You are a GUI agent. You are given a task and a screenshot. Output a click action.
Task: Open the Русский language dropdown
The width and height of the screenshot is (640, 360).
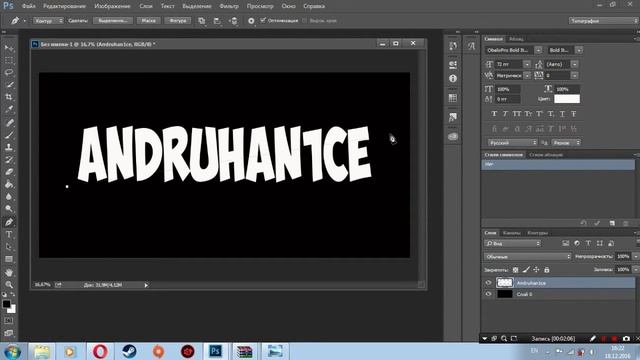tap(513, 143)
